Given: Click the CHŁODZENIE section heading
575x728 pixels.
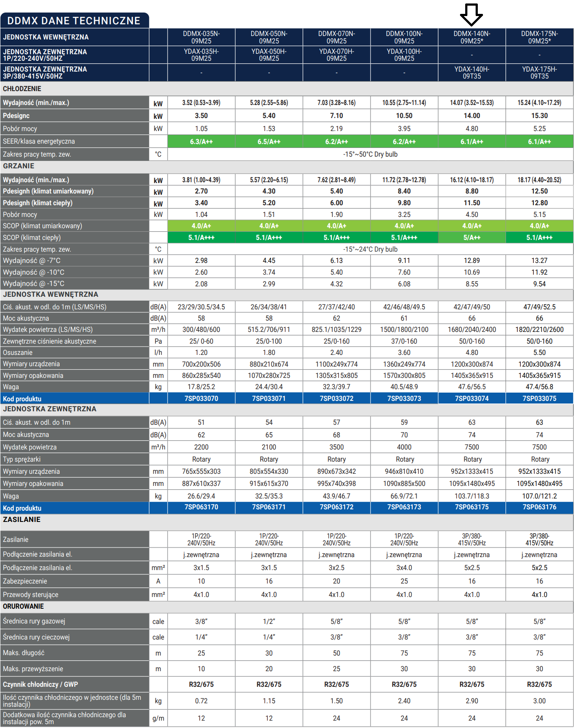Looking at the screenshot, I should point(22,89).
